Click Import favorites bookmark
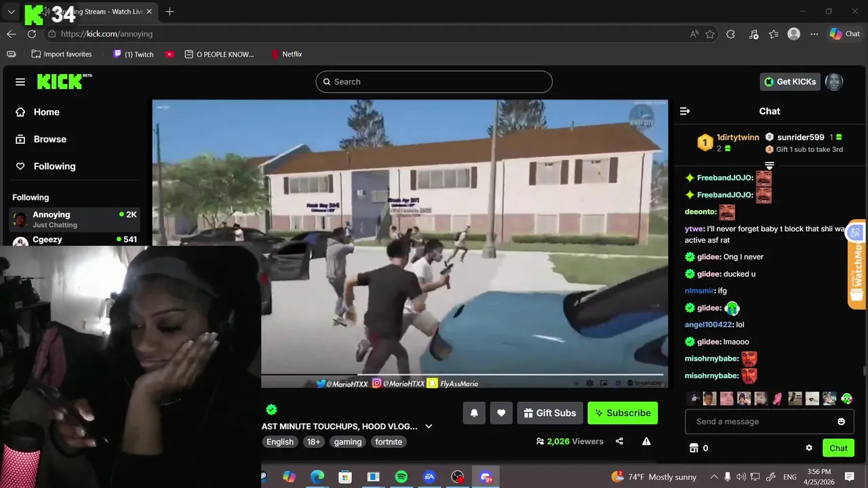Screen dimensions: 868x488 point(62,54)
